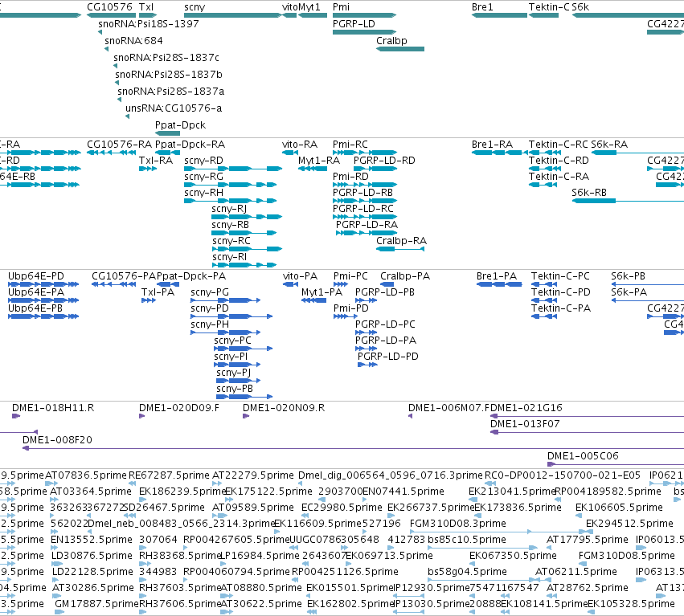Click the S6k-PB protein label
The image size is (684, 616).
(x=629, y=276)
